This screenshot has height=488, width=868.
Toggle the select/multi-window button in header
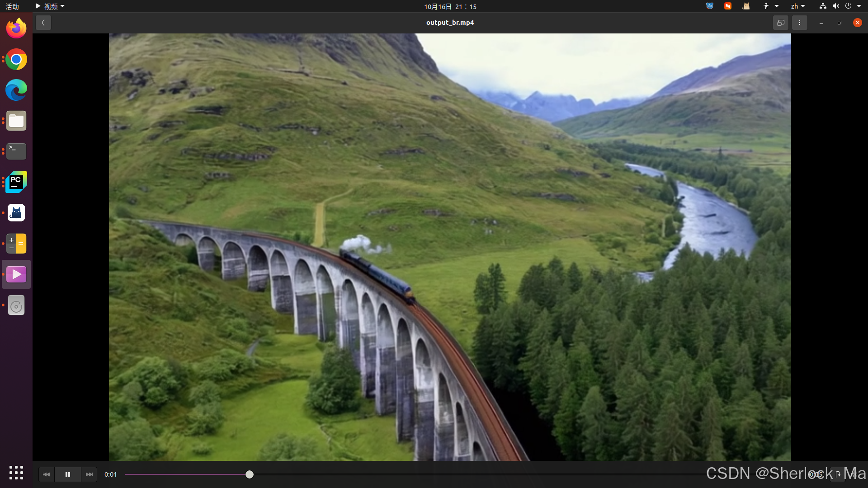780,23
